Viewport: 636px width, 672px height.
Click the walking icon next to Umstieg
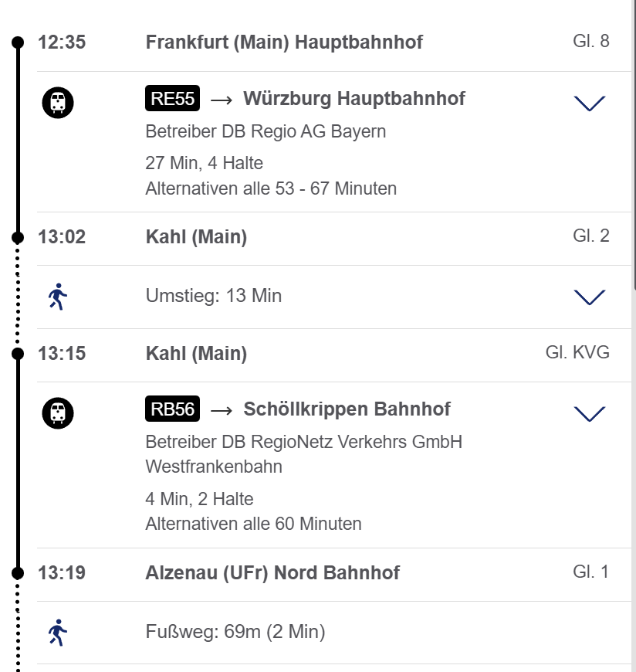pyautogui.click(x=58, y=297)
